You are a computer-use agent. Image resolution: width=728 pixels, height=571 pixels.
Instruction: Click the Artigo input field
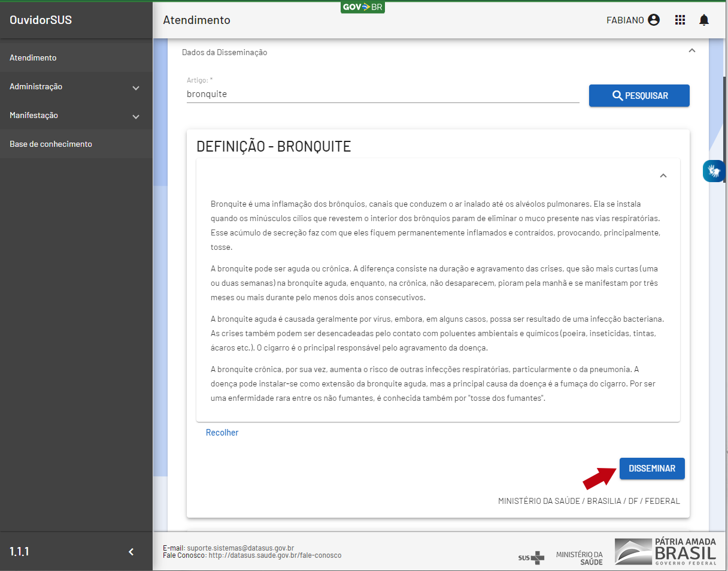pos(382,94)
